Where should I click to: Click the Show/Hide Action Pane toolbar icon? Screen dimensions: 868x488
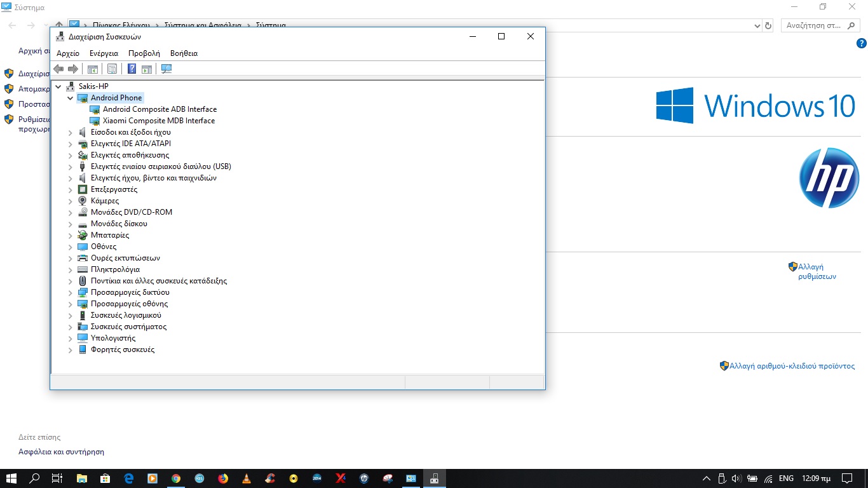[147, 69]
